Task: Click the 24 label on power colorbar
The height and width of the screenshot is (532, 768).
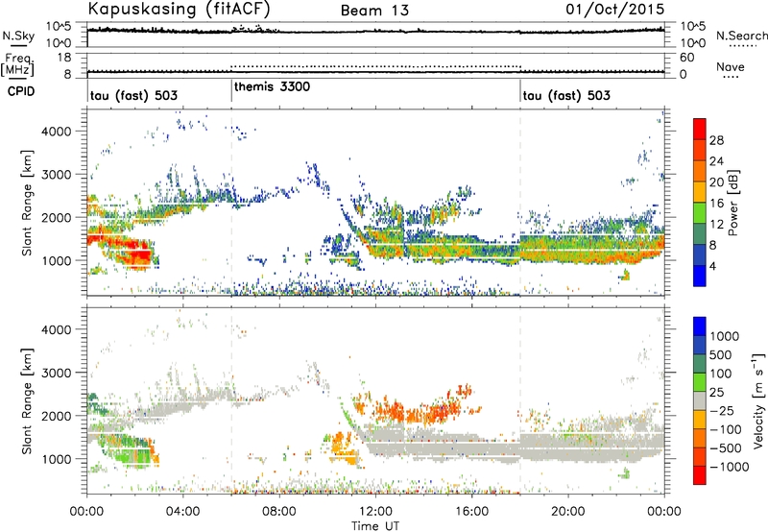Action: click(x=716, y=161)
